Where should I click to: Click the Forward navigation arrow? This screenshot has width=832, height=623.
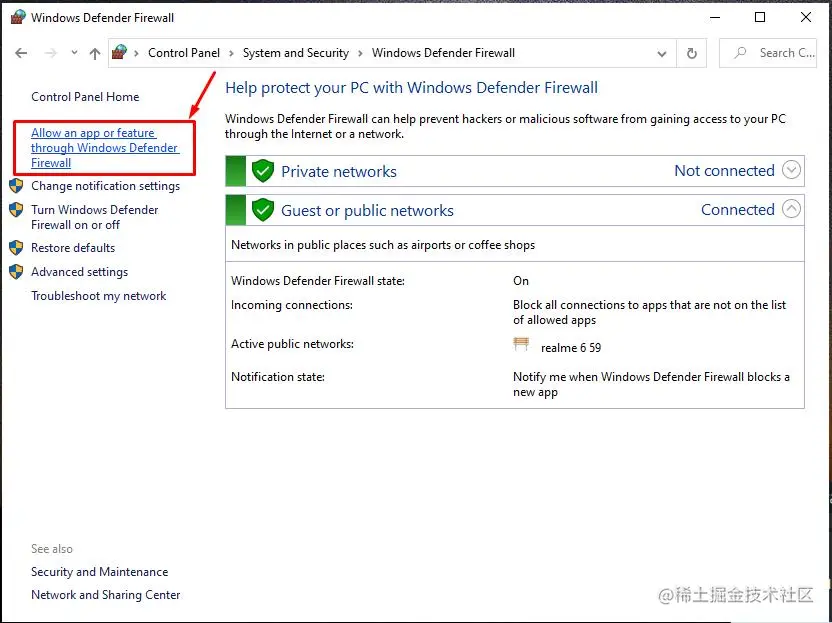[50, 53]
